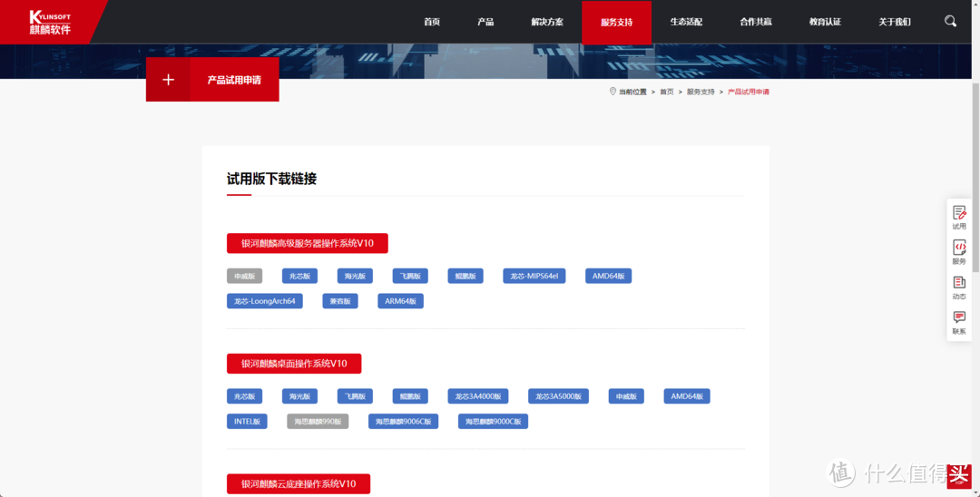
Task: Select the 服务支持 navigation tab
Action: (x=616, y=22)
